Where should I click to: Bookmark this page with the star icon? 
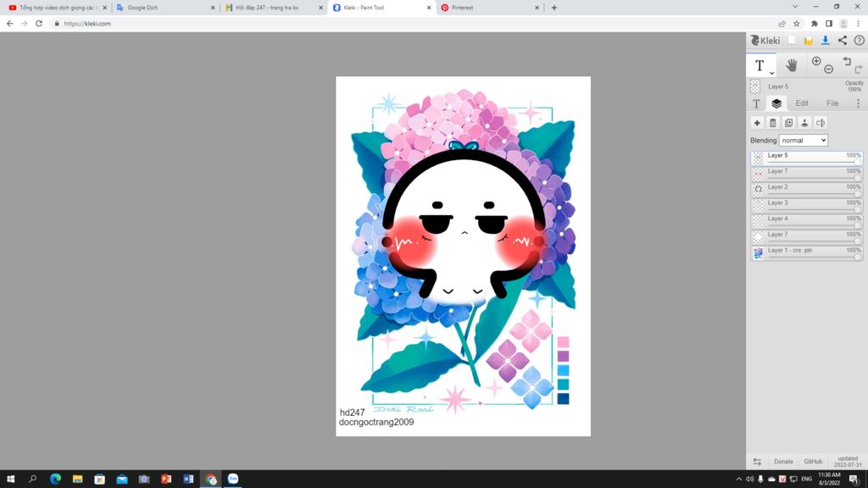point(797,24)
